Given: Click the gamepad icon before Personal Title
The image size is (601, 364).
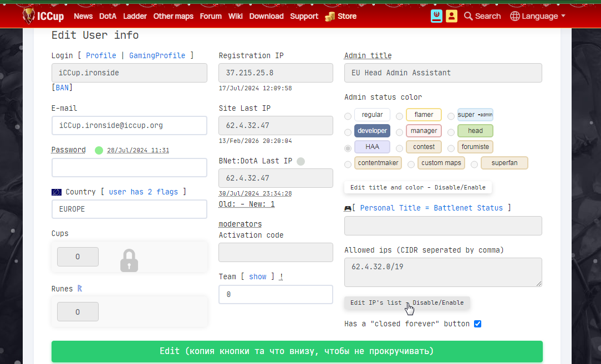Looking at the screenshot, I should pyautogui.click(x=348, y=208).
